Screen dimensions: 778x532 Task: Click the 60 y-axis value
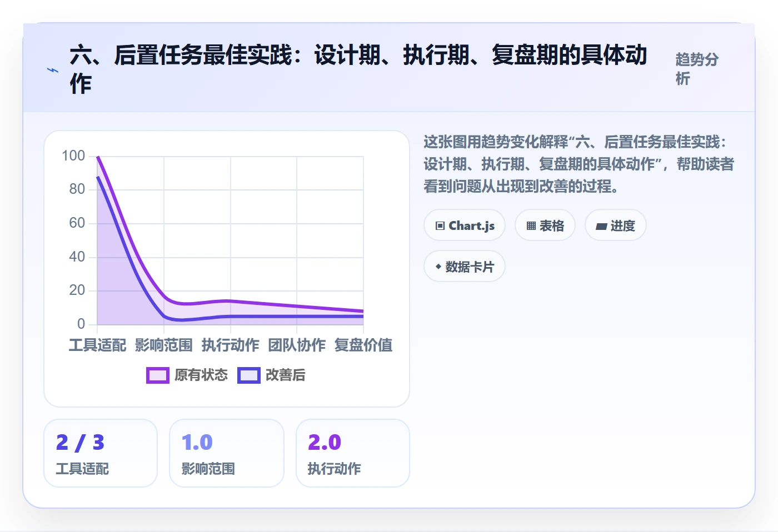77,223
